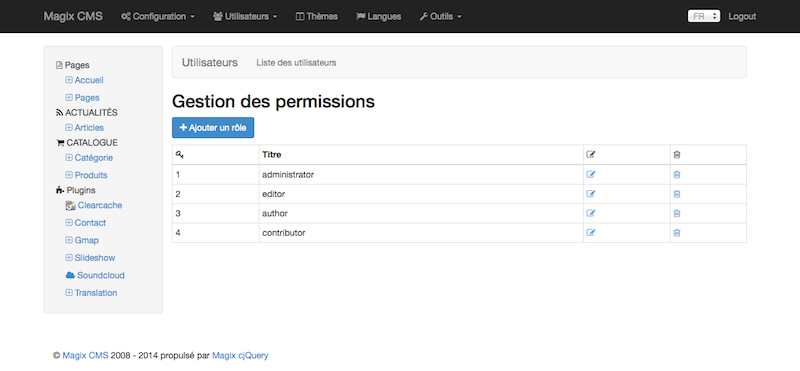Click the ACTUALITÉS sidebar heading
Viewport: 800px width, 371px height.
point(87,112)
